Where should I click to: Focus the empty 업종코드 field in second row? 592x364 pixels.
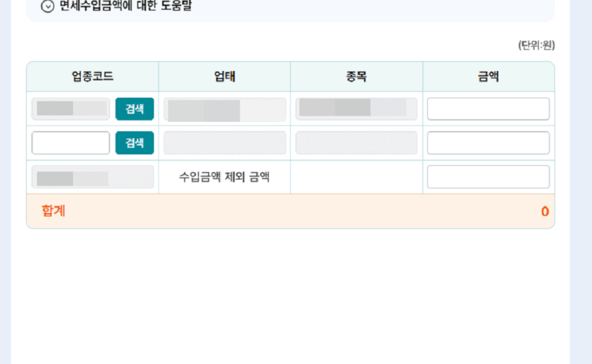71,143
